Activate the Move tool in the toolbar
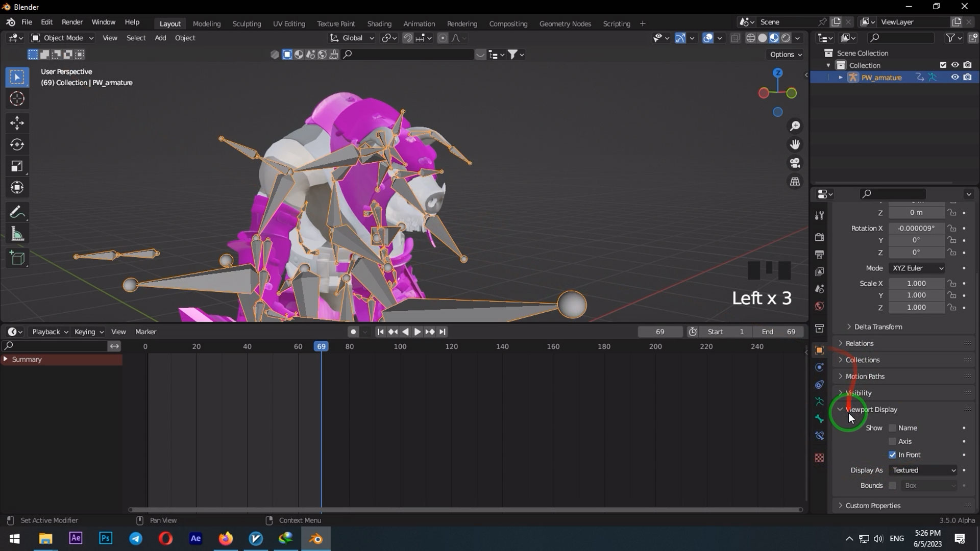Screen dimensions: 980x551 tap(17, 122)
